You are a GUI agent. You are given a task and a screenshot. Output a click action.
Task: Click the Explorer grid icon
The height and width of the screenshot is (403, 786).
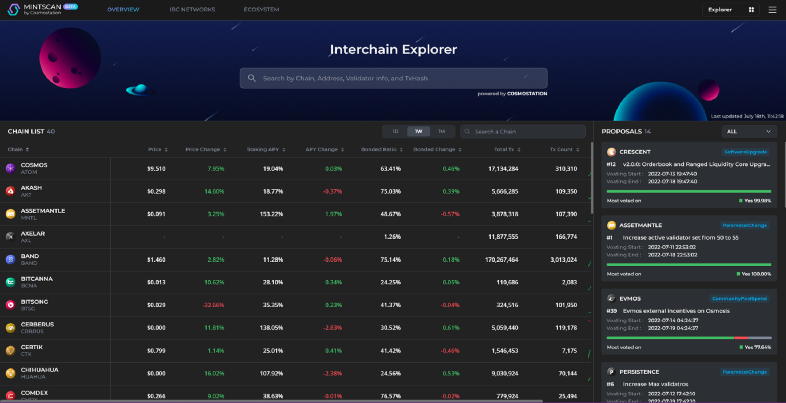[751, 10]
